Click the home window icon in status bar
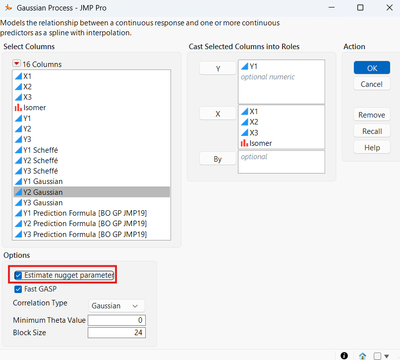Screen dimensions: 400x360 pos(363,356)
